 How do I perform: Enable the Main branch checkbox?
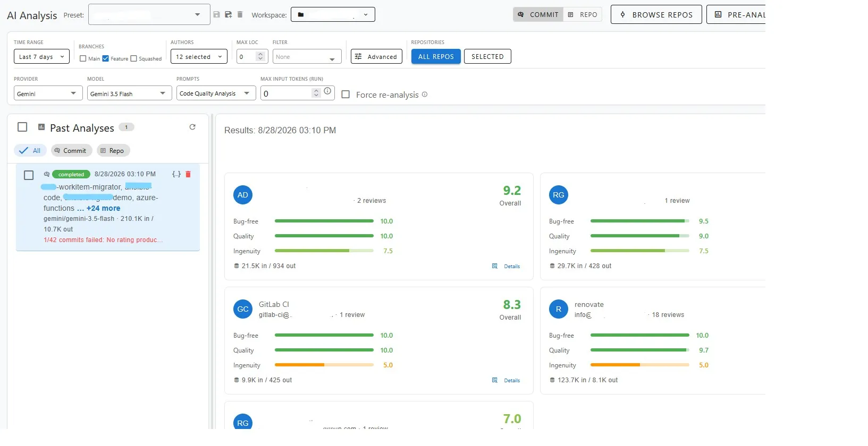83,58
